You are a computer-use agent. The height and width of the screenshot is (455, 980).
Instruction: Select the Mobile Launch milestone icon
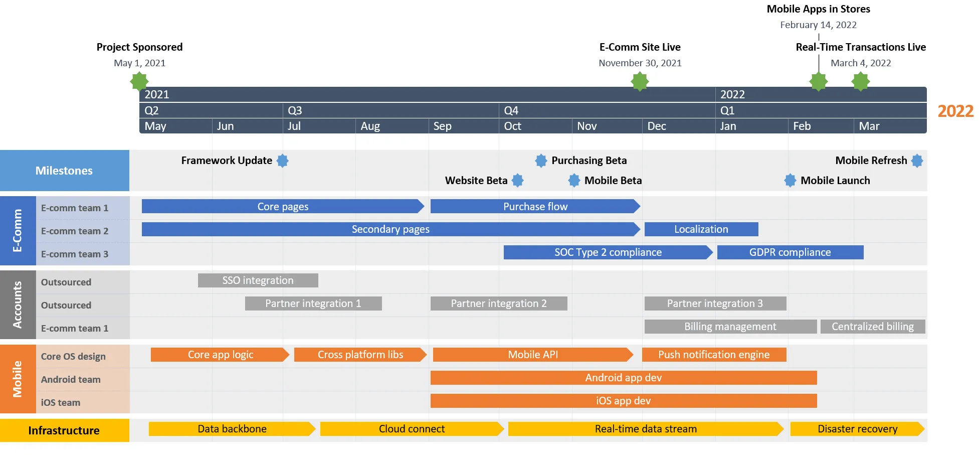790,181
